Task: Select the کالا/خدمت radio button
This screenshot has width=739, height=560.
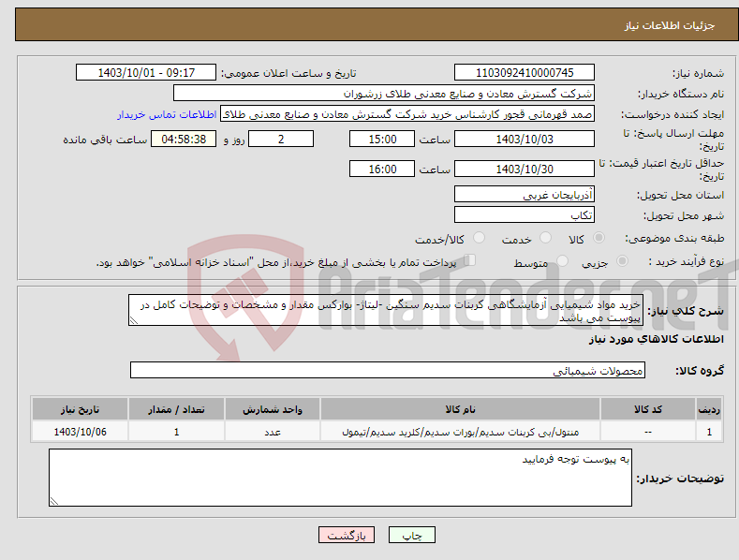Action: [479, 238]
